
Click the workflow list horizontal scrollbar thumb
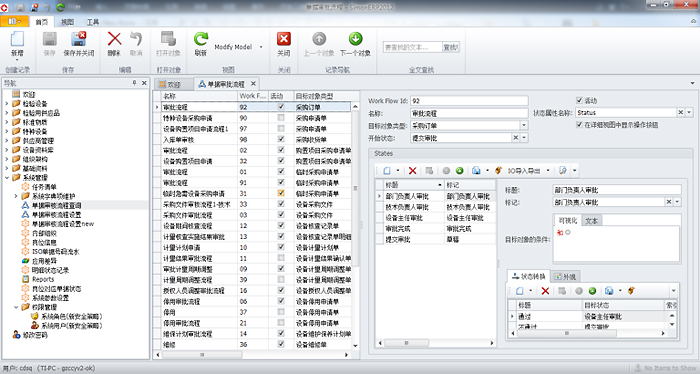[x=202, y=355]
